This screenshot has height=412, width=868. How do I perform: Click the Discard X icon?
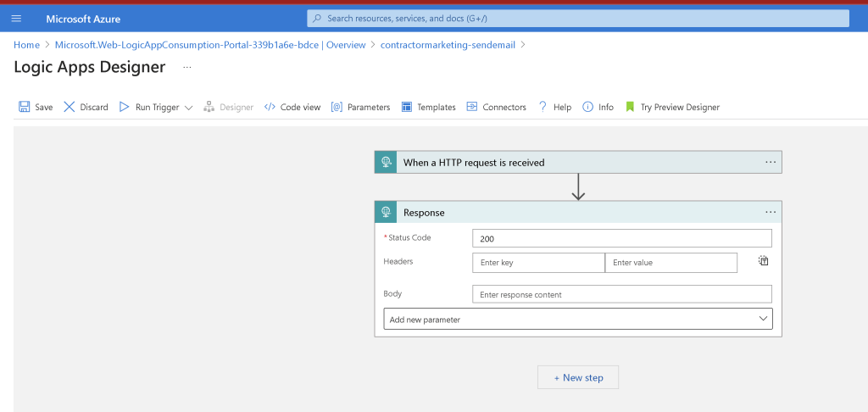point(70,107)
